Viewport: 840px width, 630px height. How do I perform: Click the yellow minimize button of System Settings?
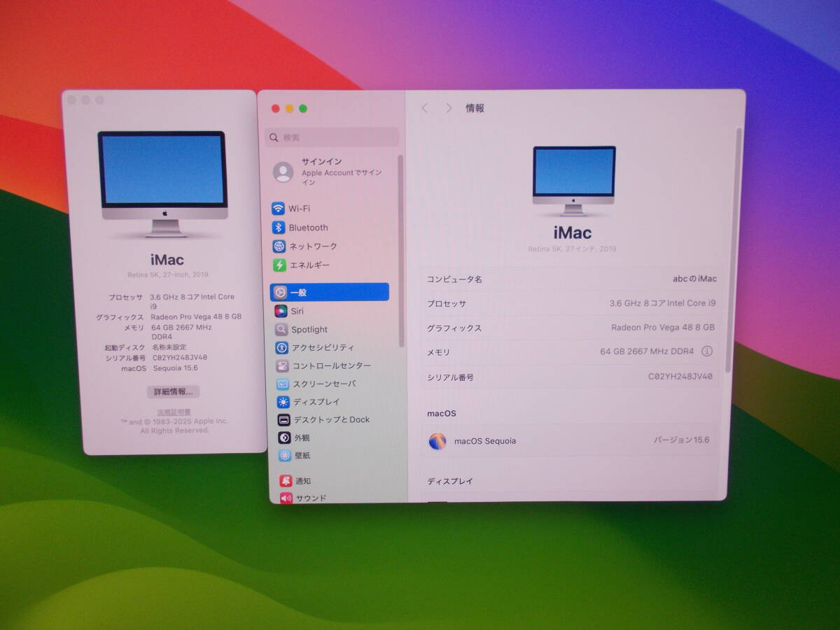tap(289, 108)
